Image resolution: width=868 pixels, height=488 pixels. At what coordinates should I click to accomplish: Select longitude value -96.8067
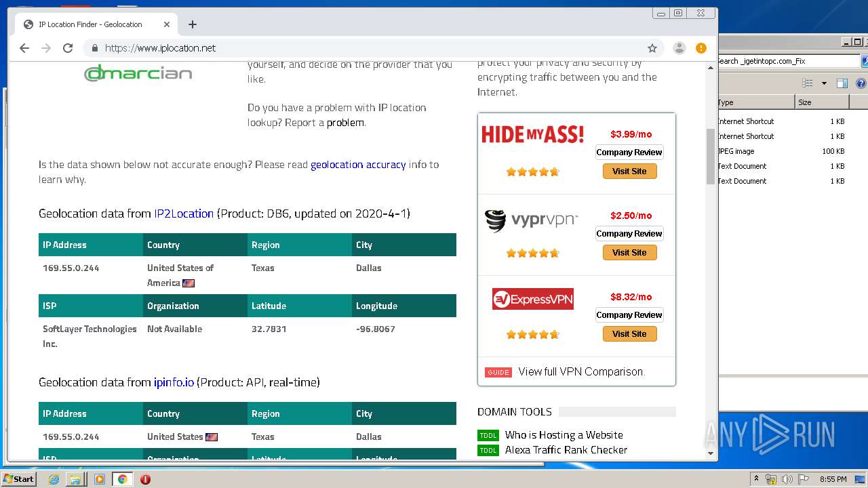[376, 329]
